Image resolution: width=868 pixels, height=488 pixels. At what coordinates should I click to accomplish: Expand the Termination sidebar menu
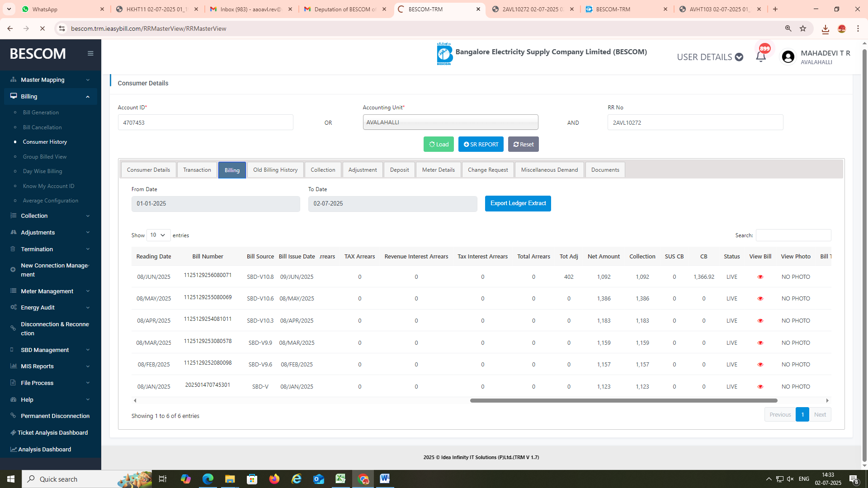pos(51,249)
